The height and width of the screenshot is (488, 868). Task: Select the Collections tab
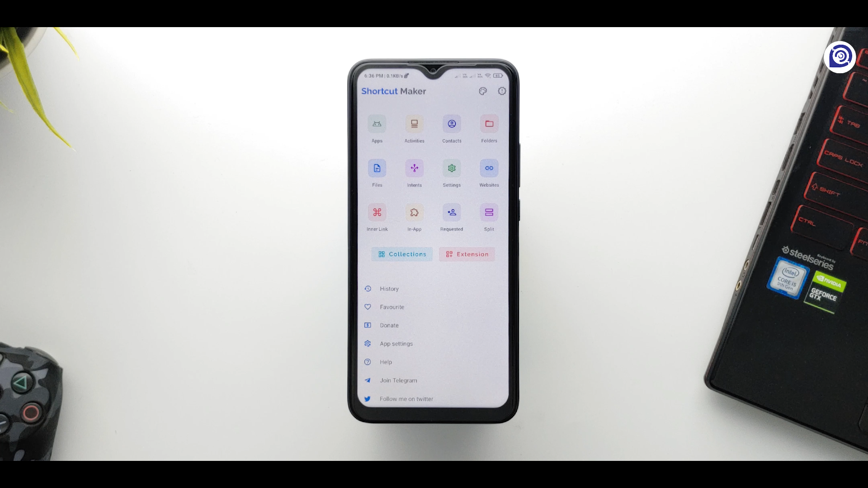tap(402, 254)
